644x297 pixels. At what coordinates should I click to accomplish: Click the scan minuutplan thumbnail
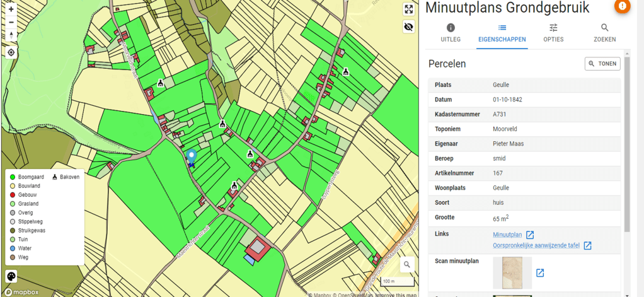[x=512, y=272]
